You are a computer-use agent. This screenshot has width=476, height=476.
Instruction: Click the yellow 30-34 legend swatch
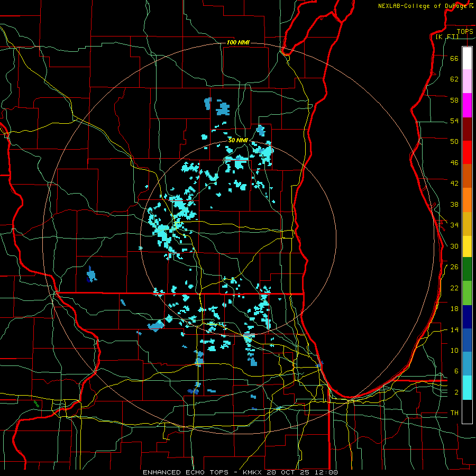click(x=467, y=246)
